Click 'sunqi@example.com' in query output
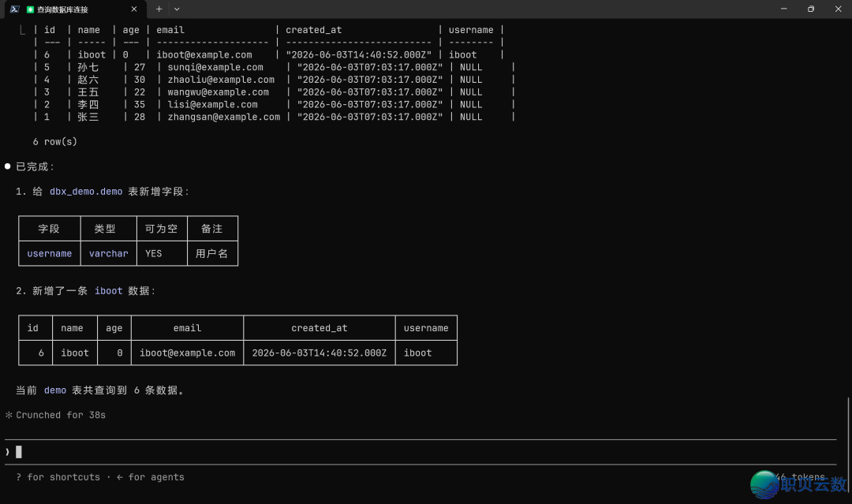852x504 pixels. pyautogui.click(x=215, y=67)
